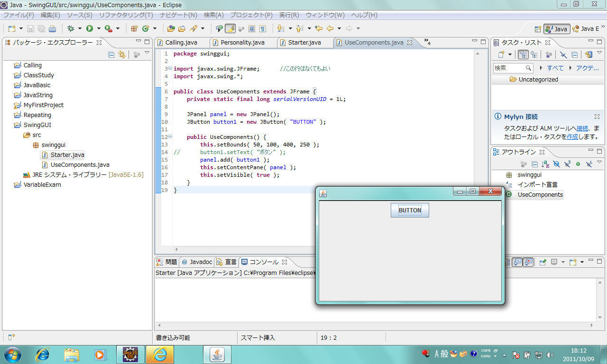The width and height of the screenshot is (607, 364).
Task: Pin the console with pushpin icon
Action: click(543, 262)
